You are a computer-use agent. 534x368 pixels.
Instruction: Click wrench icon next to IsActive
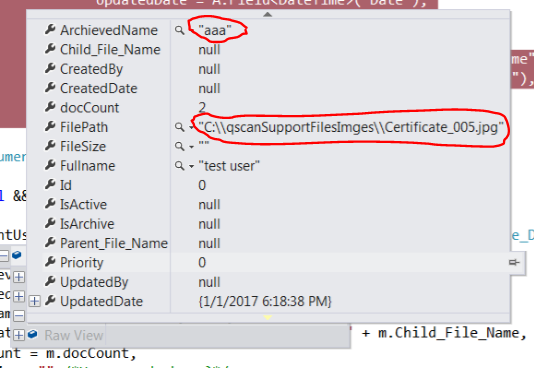(x=50, y=204)
